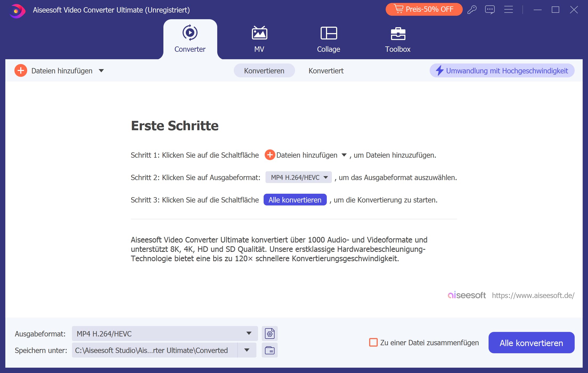This screenshot has height=373, width=588.
Task: Click the aiseesoft brand logo near the URL
Action: 467,295
